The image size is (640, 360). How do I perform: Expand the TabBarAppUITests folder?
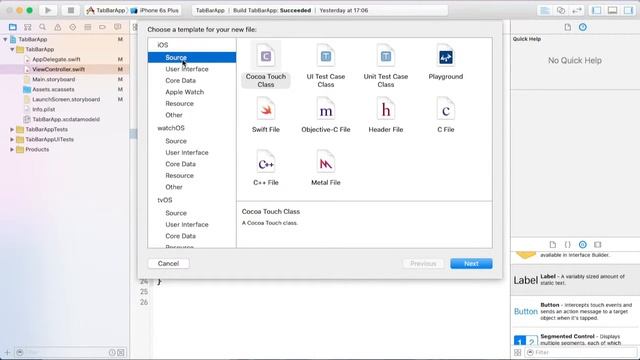pyautogui.click(x=12, y=139)
